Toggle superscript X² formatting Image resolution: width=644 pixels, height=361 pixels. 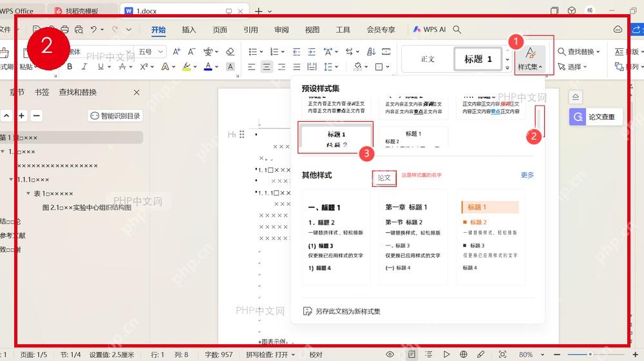(144, 66)
